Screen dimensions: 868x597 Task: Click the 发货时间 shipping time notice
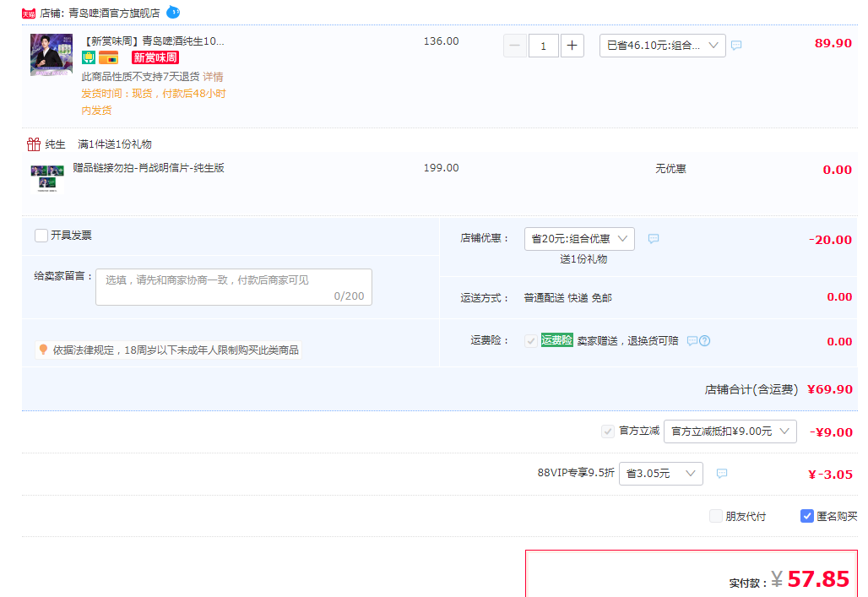pos(154,102)
